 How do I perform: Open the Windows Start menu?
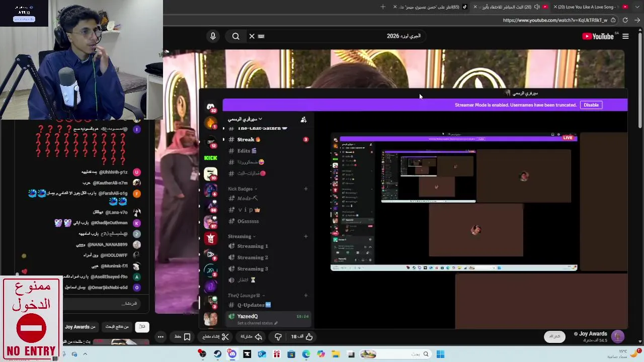point(440,354)
